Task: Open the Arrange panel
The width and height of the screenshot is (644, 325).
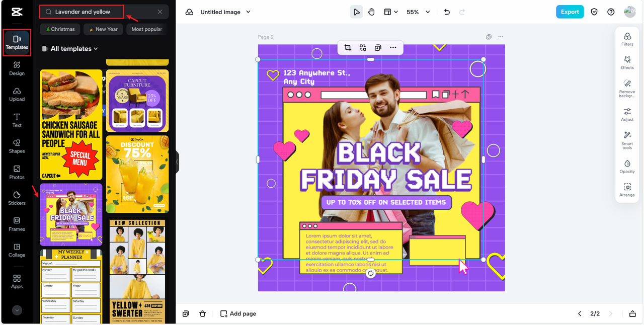Action: [627, 190]
